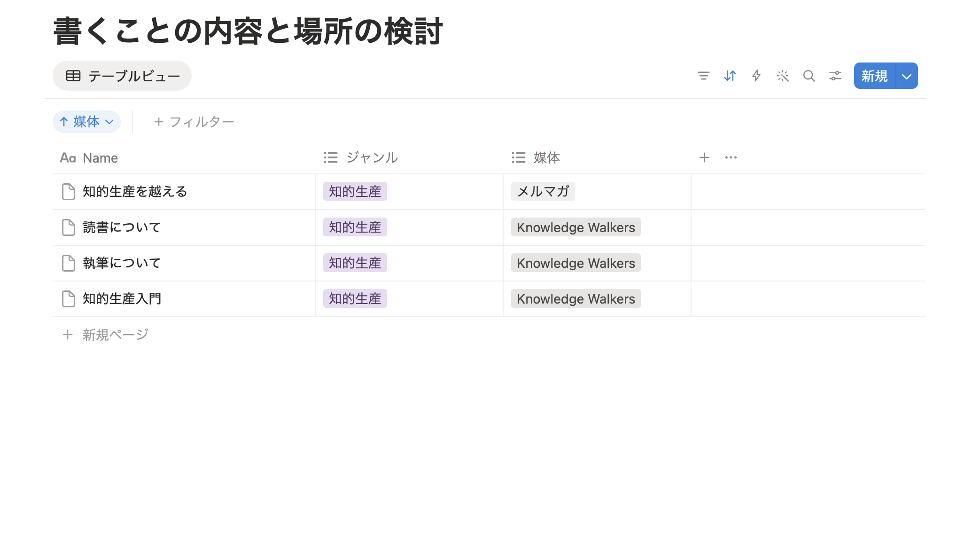Expand the dropdown arrow beside 新規
Screen dimensions: 980x547
907,76
